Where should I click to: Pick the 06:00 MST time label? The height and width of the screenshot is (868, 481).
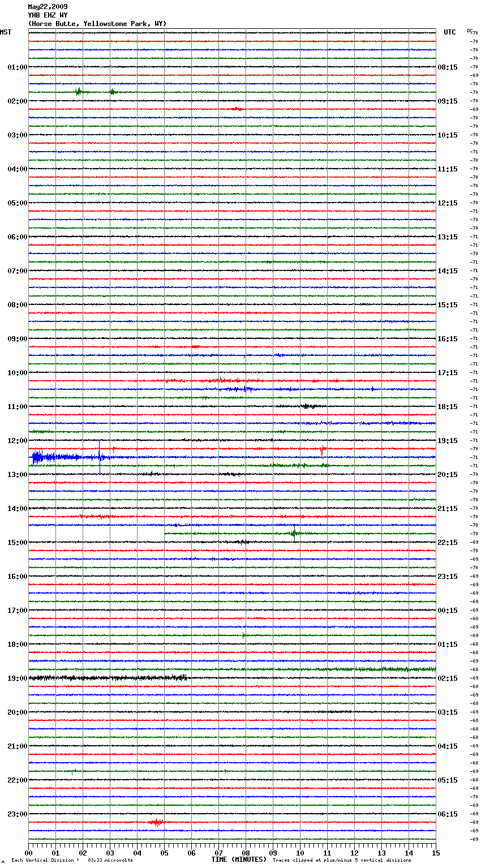click(x=18, y=237)
